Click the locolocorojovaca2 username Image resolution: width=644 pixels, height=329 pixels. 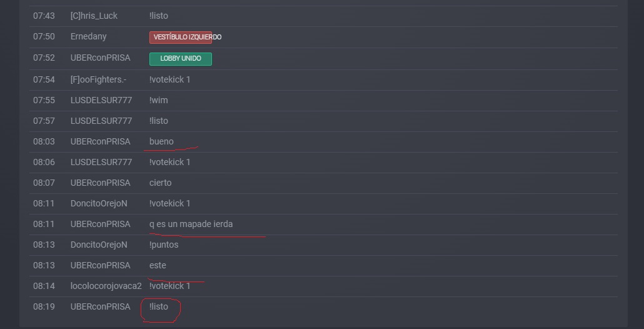(x=106, y=286)
